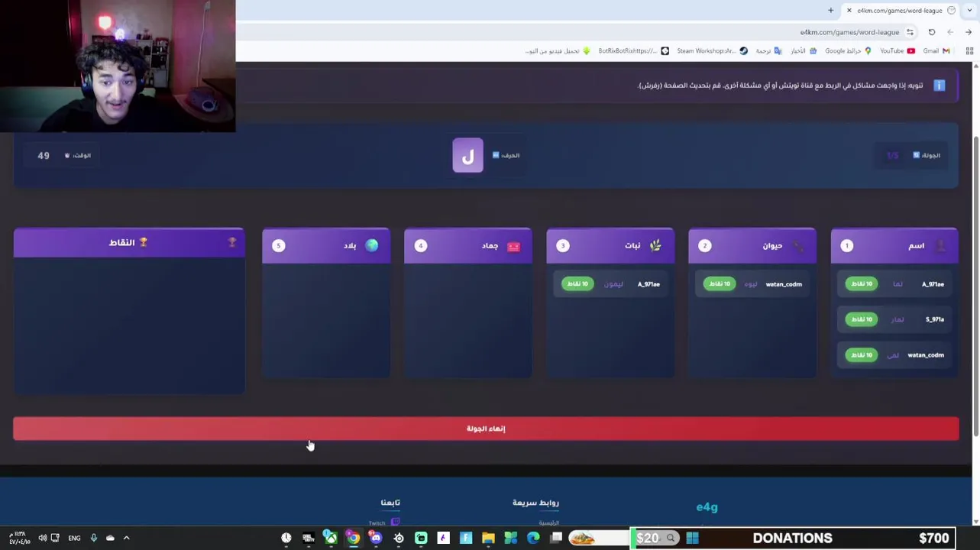Click the OneDrive cloud tray icon
Image resolution: width=980 pixels, height=550 pixels.
[110, 538]
